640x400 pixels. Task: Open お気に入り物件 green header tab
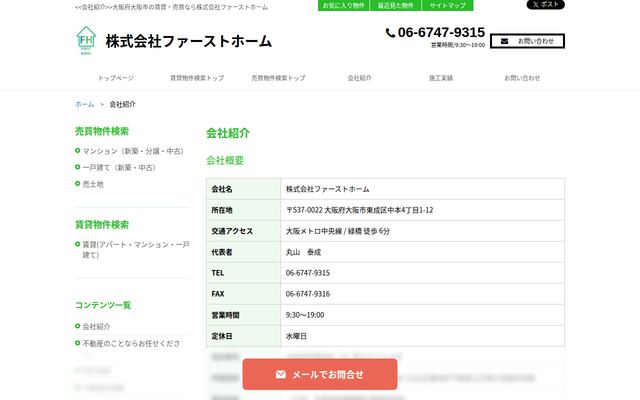point(344,5)
